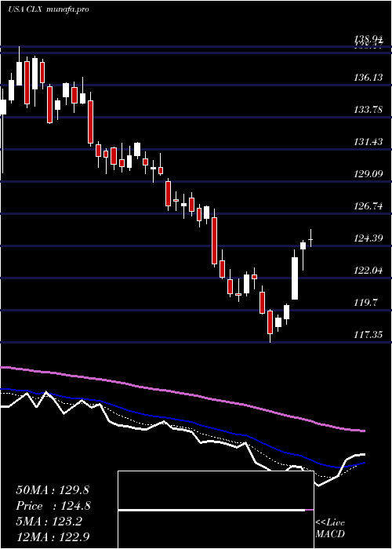
Task: Select the 119.7 price level label
Action: tap(366, 303)
